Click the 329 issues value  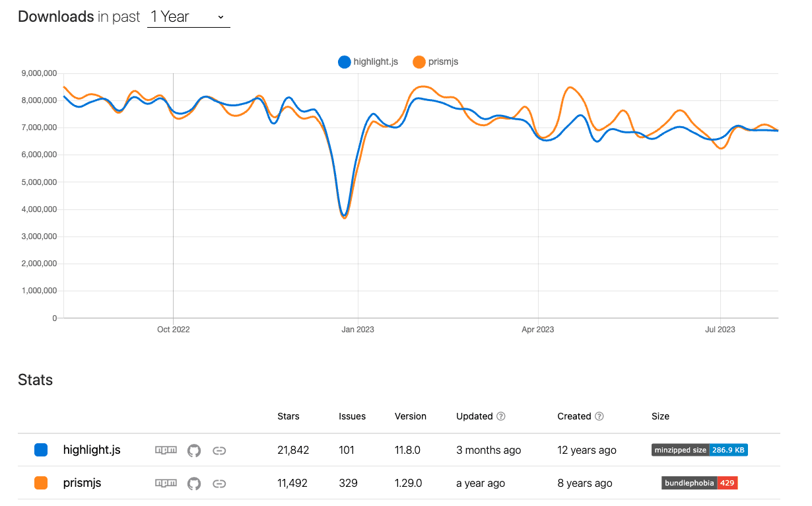tap(348, 483)
